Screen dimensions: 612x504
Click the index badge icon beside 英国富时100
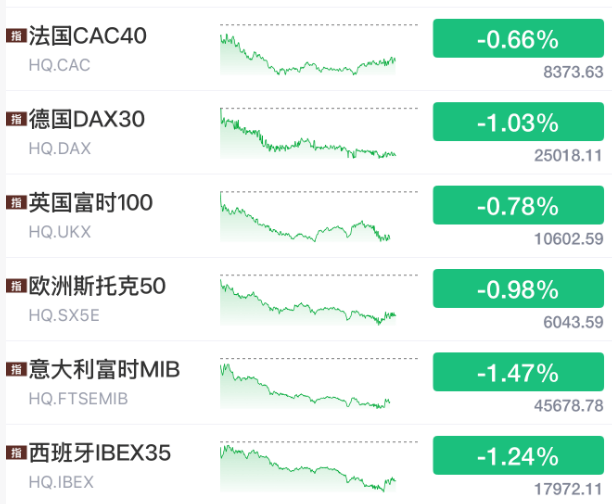click(x=16, y=203)
